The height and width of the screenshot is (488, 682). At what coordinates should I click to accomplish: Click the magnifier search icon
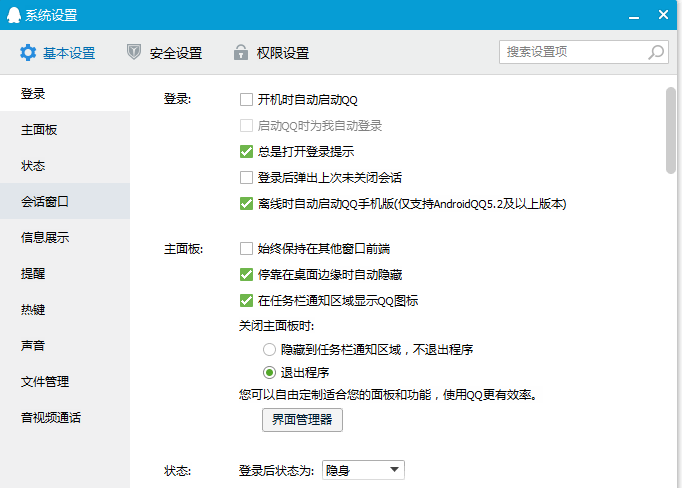656,52
